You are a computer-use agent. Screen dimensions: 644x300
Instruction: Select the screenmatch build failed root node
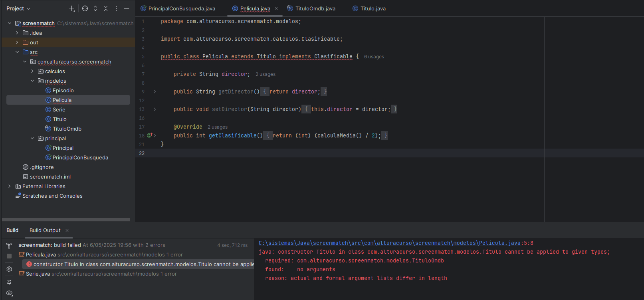(92, 245)
